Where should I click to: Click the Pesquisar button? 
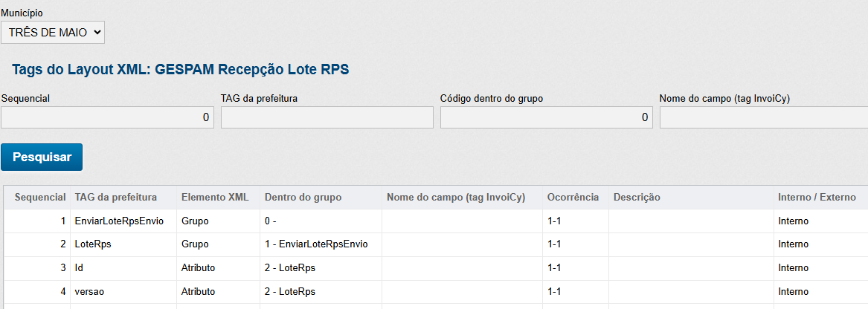pyautogui.click(x=42, y=157)
